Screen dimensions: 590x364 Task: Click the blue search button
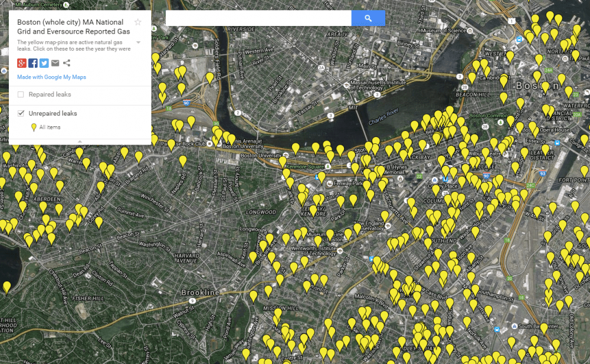368,18
